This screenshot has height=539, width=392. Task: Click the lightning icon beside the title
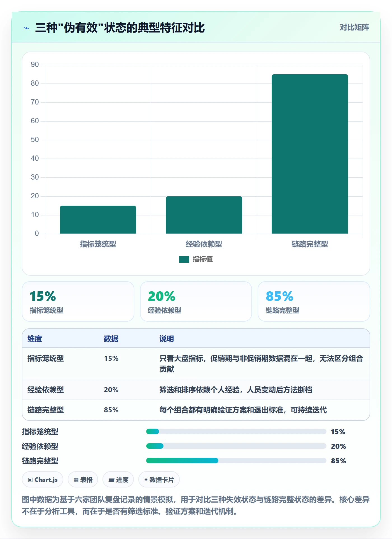pyautogui.click(x=27, y=28)
